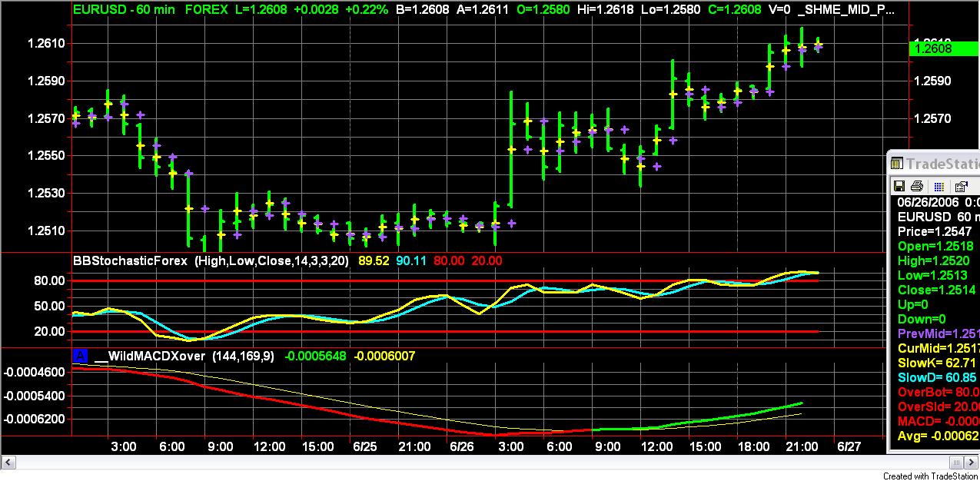
Task: Click the left scroll arrow on horizontal scrollbar
Action: (x=8, y=462)
